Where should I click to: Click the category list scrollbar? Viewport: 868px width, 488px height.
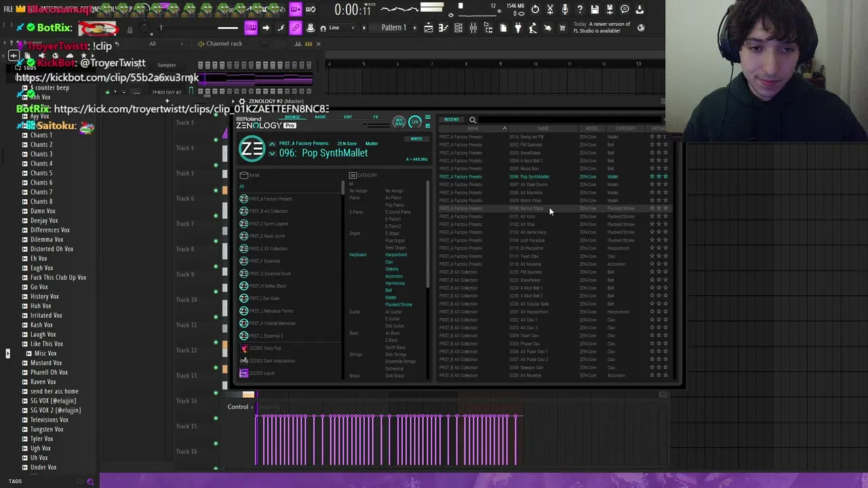428,234
